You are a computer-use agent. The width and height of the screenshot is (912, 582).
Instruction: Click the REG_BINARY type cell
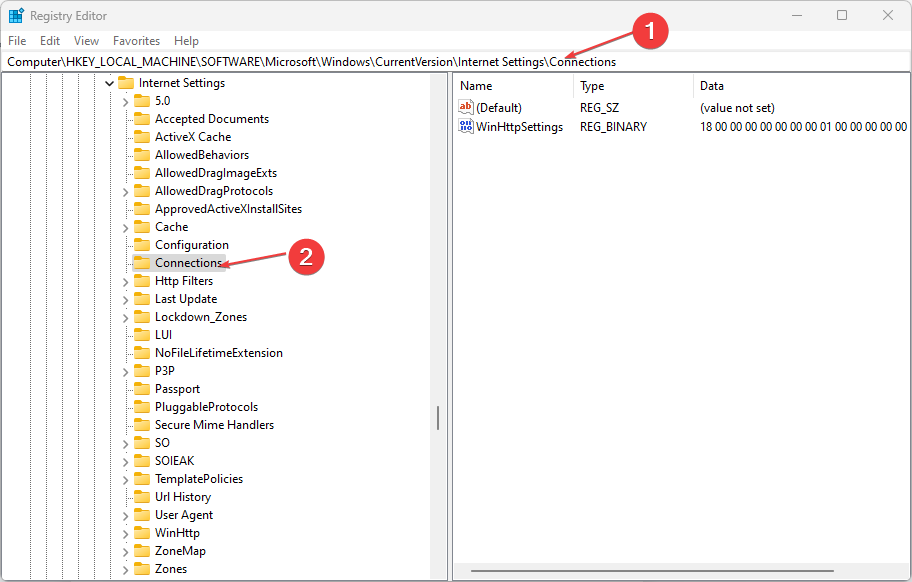pyautogui.click(x=613, y=127)
